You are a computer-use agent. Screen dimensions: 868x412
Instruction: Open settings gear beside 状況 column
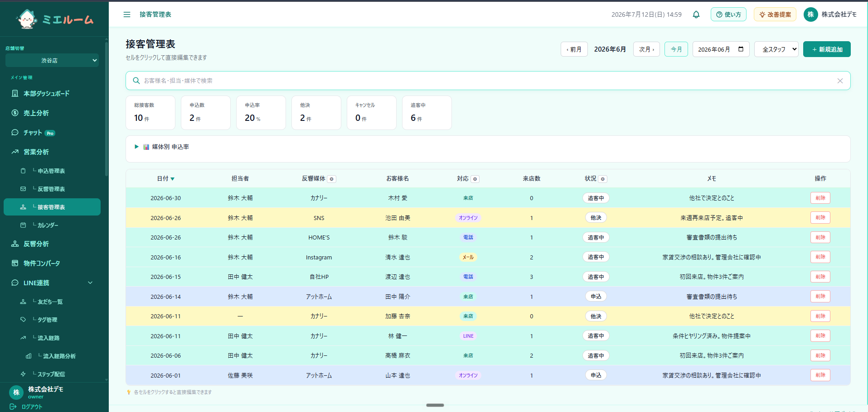tap(603, 179)
